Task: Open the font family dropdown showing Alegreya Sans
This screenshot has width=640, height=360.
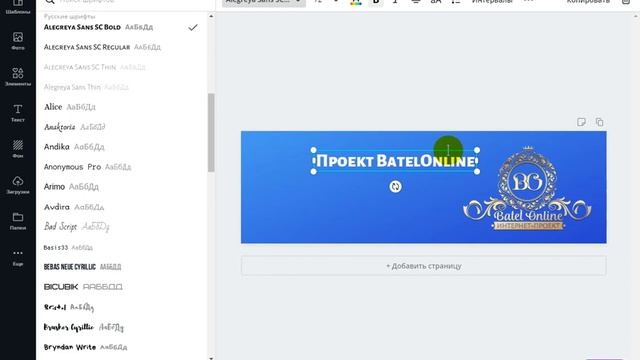Action: 264,2
